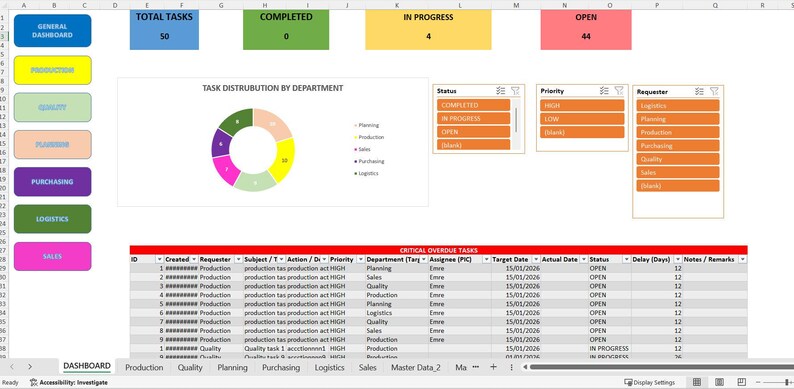Viewport: 794px width, 389px height.
Task: Navigate to next sheet tab arrow
Action: pos(30,367)
